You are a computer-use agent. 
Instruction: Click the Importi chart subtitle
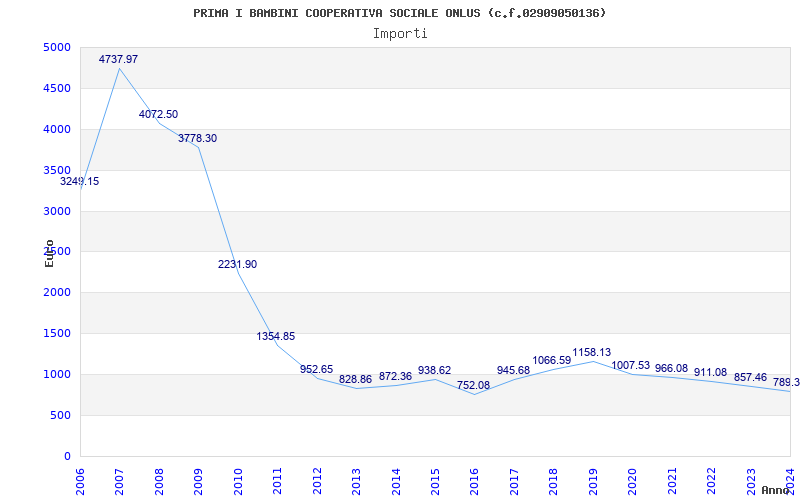pos(400,34)
